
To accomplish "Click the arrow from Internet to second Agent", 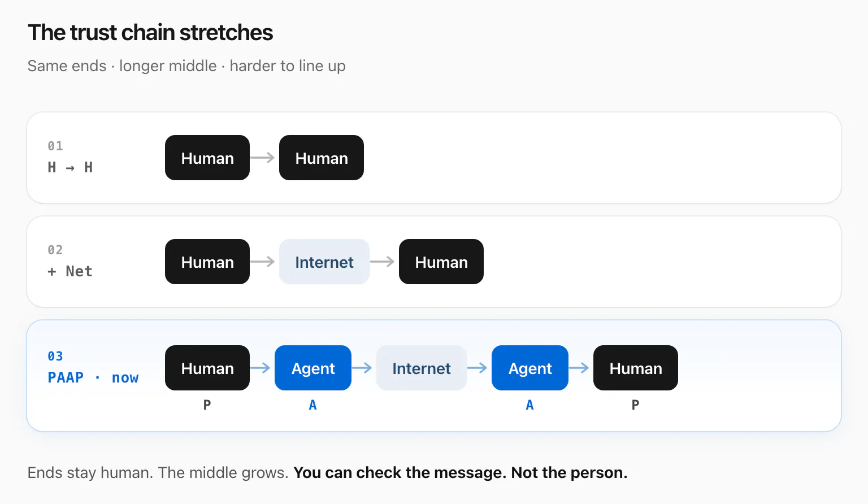I will tap(478, 368).
